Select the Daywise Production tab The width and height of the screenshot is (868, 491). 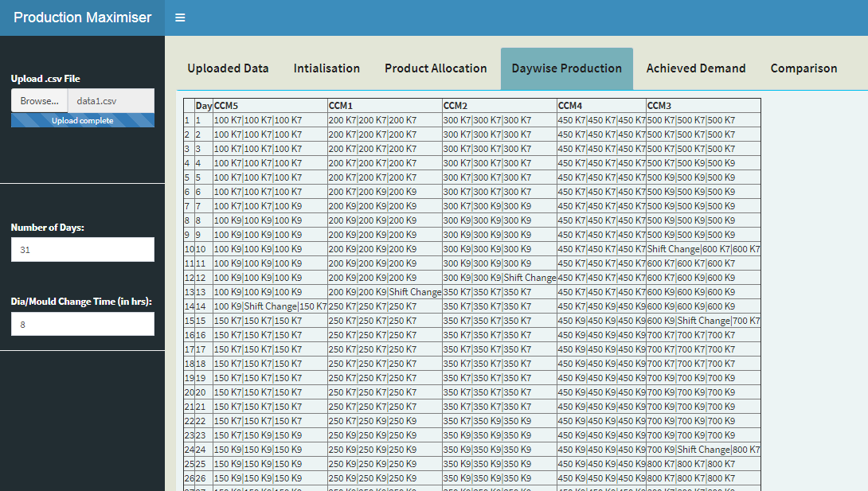[x=566, y=68]
